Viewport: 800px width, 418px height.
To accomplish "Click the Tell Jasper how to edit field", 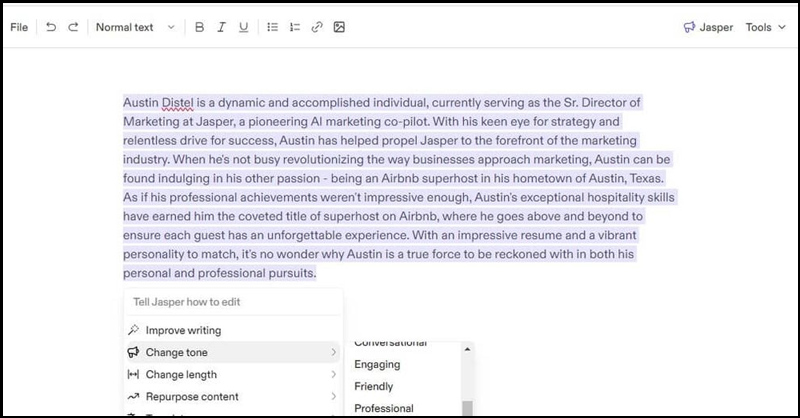I will tap(233, 302).
